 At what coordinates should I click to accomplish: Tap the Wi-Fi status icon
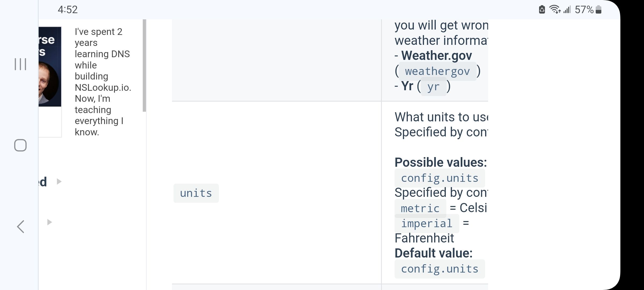point(555,10)
